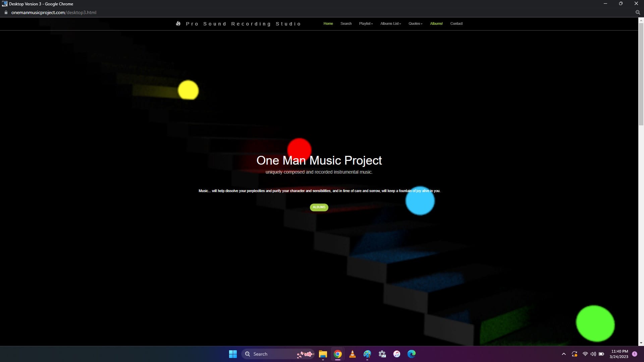This screenshot has width=644, height=362.
Task: Click the Windows Start button
Action: point(233,354)
